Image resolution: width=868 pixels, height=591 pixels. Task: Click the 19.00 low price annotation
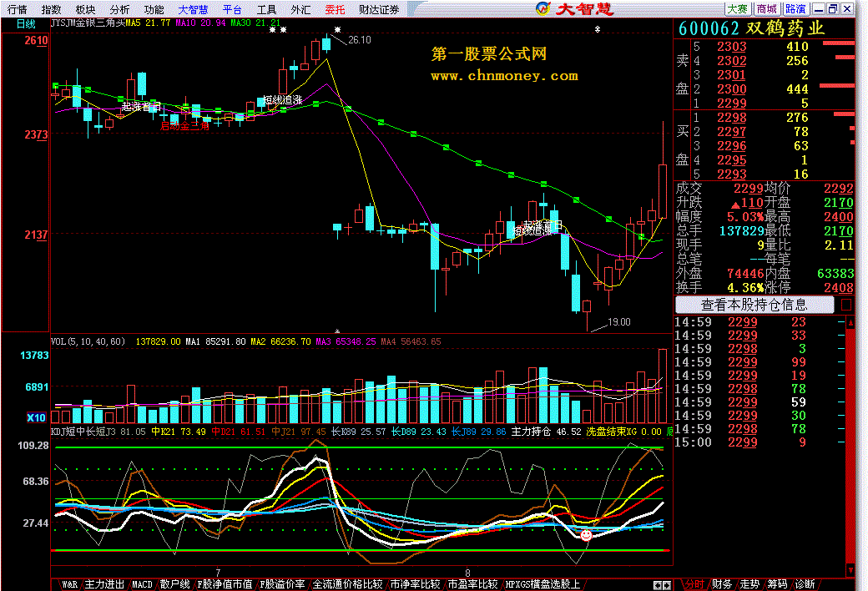click(x=619, y=322)
